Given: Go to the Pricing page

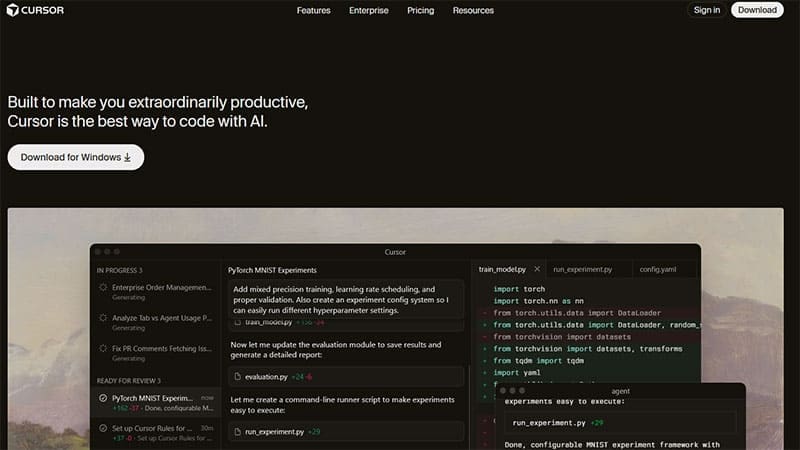Looking at the screenshot, I should click(420, 10).
